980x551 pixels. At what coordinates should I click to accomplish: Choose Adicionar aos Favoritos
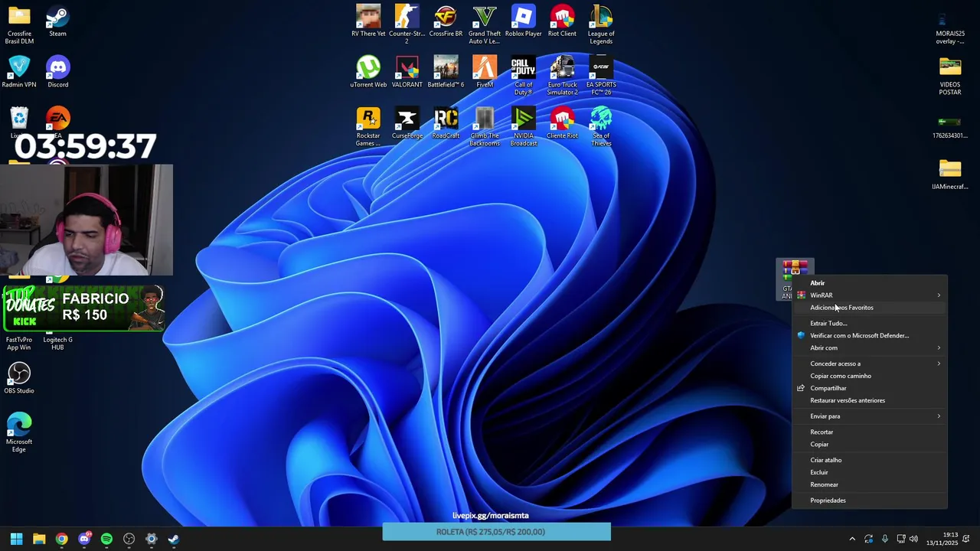tap(870, 308)
